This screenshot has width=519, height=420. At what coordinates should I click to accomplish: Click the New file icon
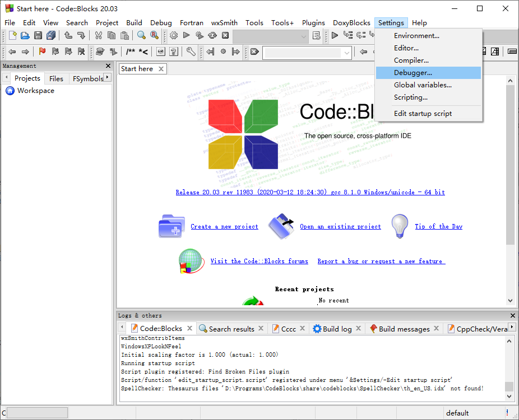point(12,35)
